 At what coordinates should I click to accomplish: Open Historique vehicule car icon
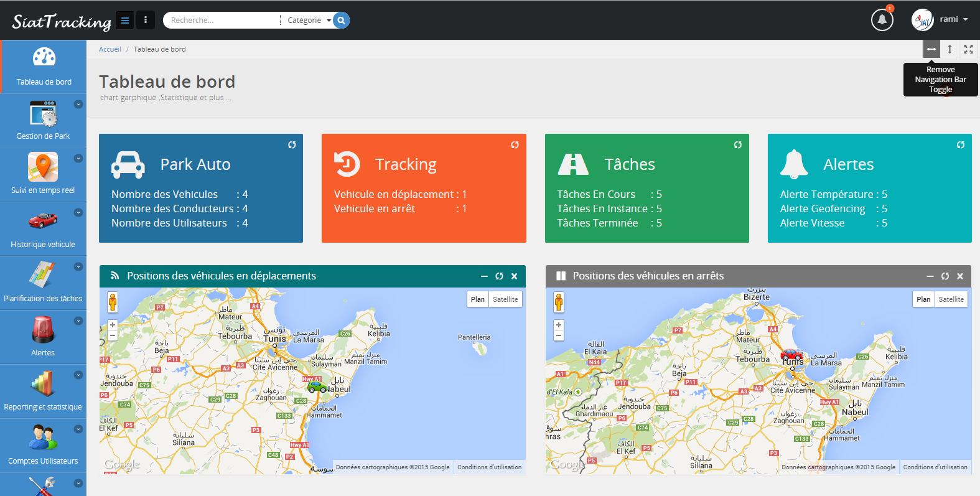[x=43, y=220]
